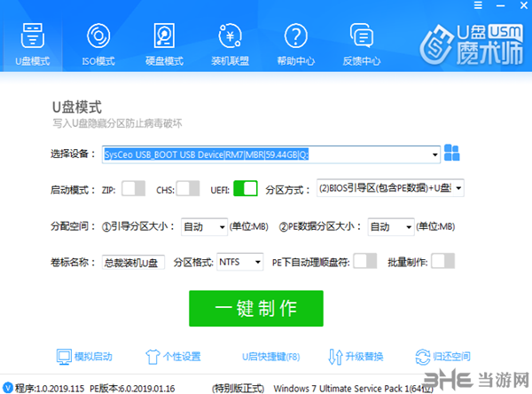Click the ISO模式 tab label
This screenshot has height=394, width=532.
pos(98,61)
